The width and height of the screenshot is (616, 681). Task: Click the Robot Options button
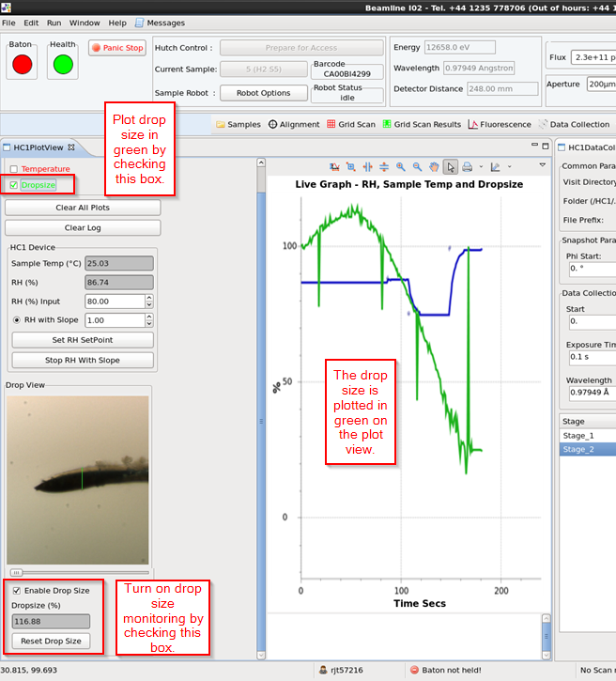(x=264, y=93)
